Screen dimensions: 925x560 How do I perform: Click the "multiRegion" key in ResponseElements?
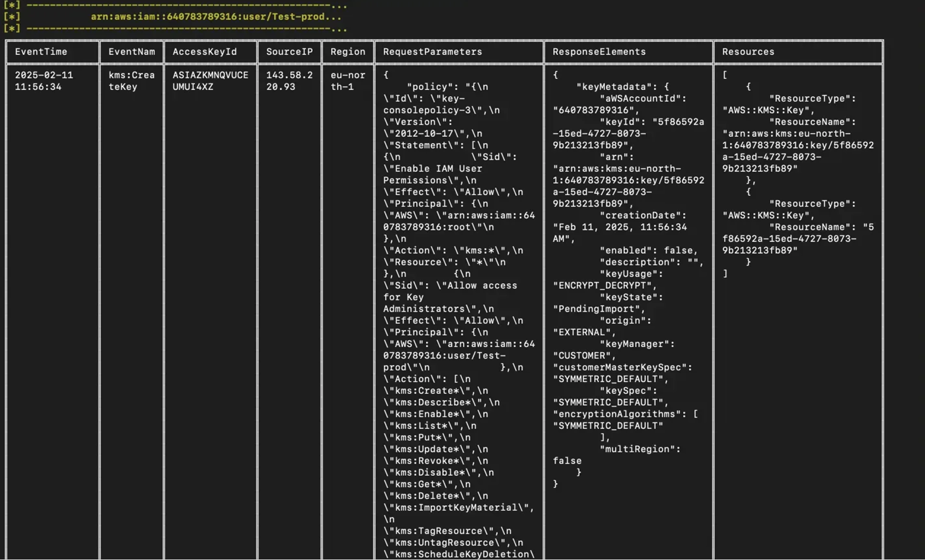tap(639, 449)
